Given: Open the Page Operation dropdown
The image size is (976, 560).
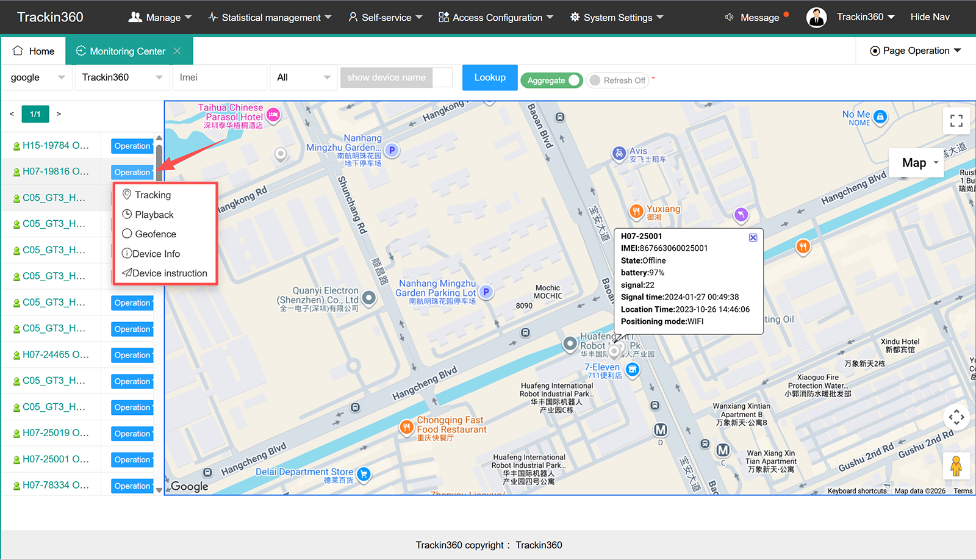Looking at the screenshot, I should click(915, 51).
